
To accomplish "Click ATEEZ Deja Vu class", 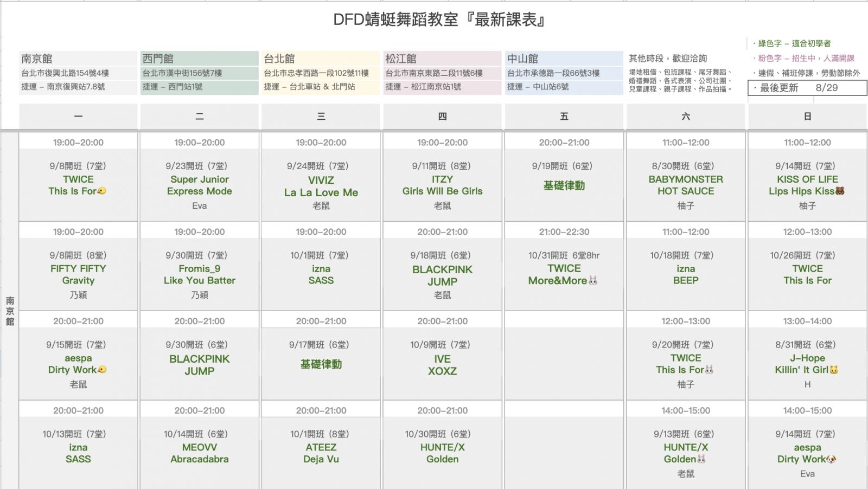I will pos(321,454).
